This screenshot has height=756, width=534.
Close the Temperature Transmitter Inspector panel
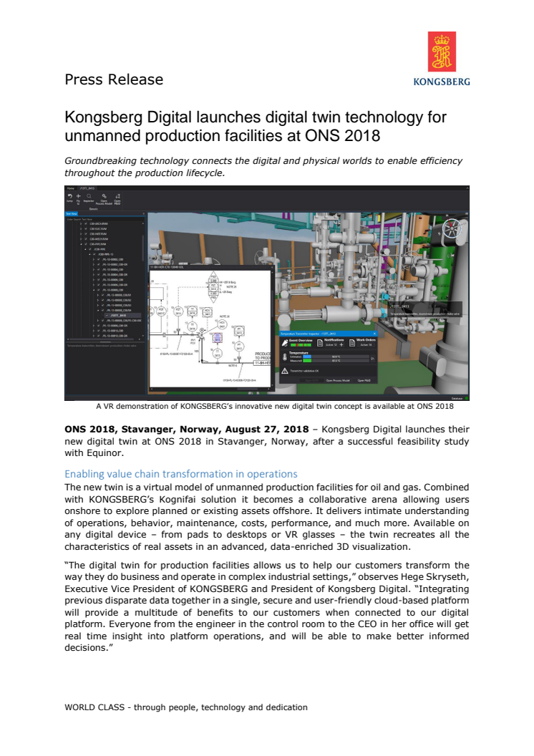tap(374, 334)
